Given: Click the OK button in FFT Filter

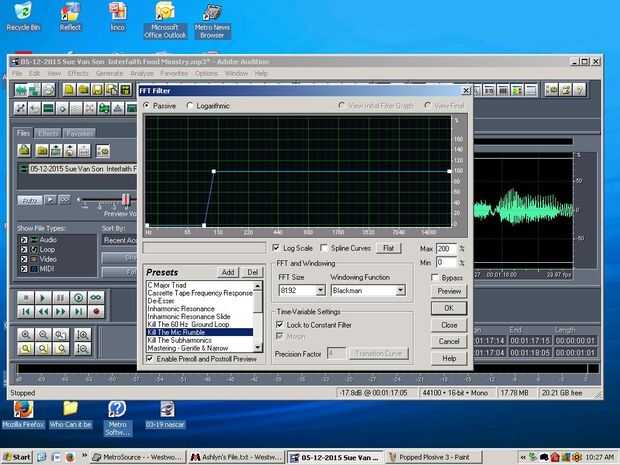Looking at the screenshot, I should click(449, 308).
